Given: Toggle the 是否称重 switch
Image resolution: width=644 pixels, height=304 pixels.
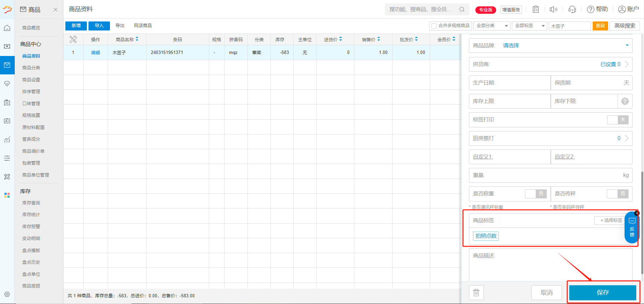Looking at the screenshot, I should coord(535,194).
